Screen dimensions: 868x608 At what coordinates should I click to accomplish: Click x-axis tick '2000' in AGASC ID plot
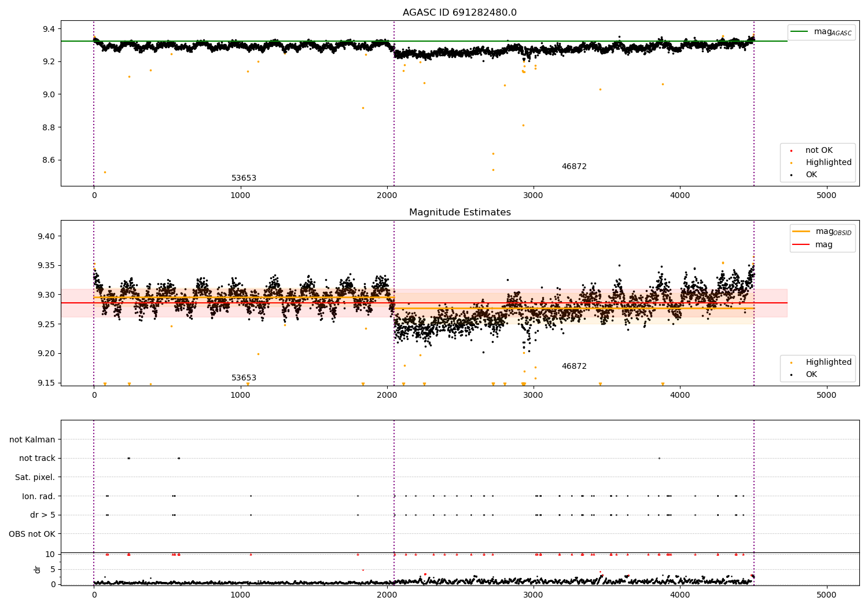coord(387,196)
